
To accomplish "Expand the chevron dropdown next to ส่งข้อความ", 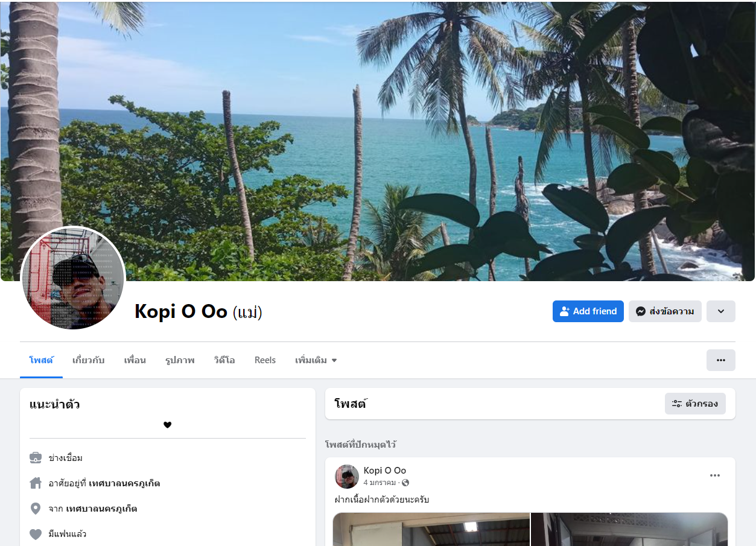I will tap(720, 311).
